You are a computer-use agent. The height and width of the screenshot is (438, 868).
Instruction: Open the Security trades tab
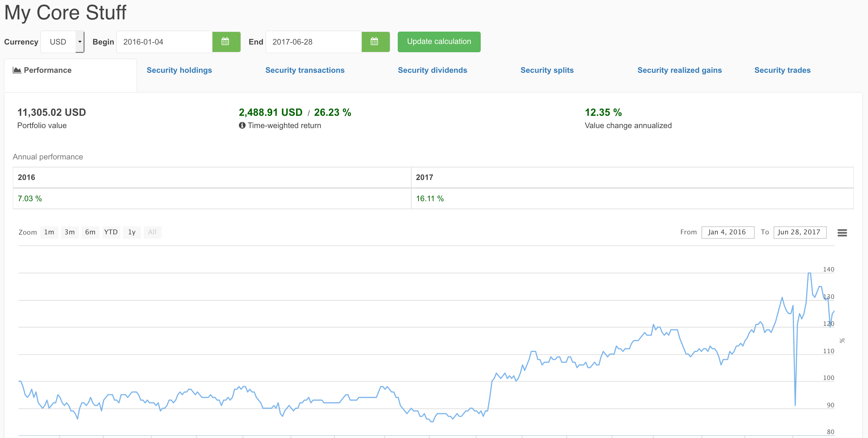click(x=782, y=70)
